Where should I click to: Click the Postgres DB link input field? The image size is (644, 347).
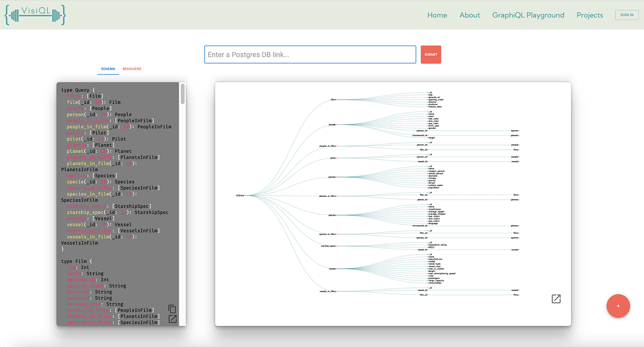point(310,54)
